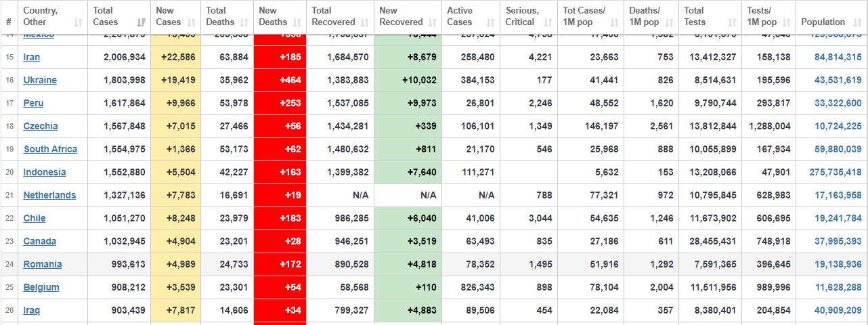Image resolution: width=868 pixels, height=325 pixels.
Task: Open the Czechia country link
Action: click(41, 126)
